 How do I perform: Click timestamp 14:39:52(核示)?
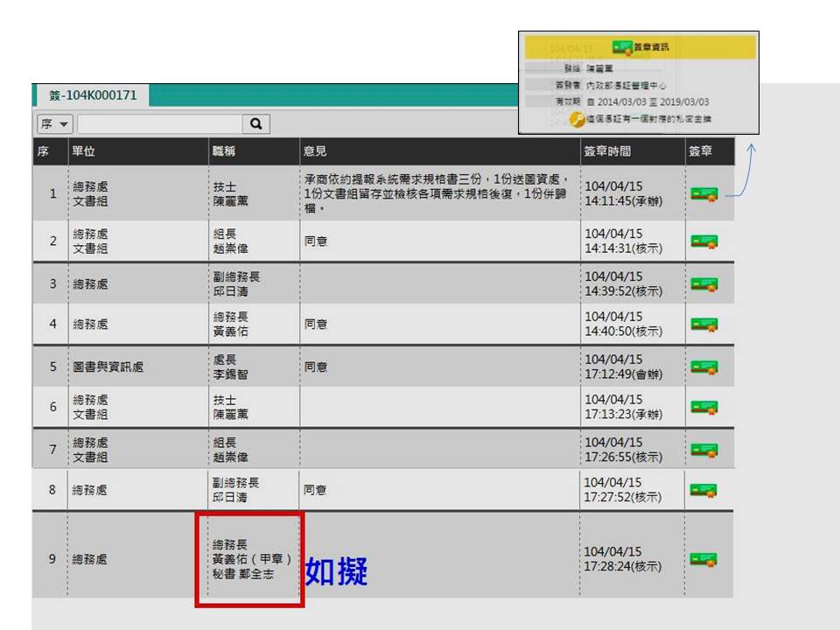pyautogui.click(x=624, y=291)
